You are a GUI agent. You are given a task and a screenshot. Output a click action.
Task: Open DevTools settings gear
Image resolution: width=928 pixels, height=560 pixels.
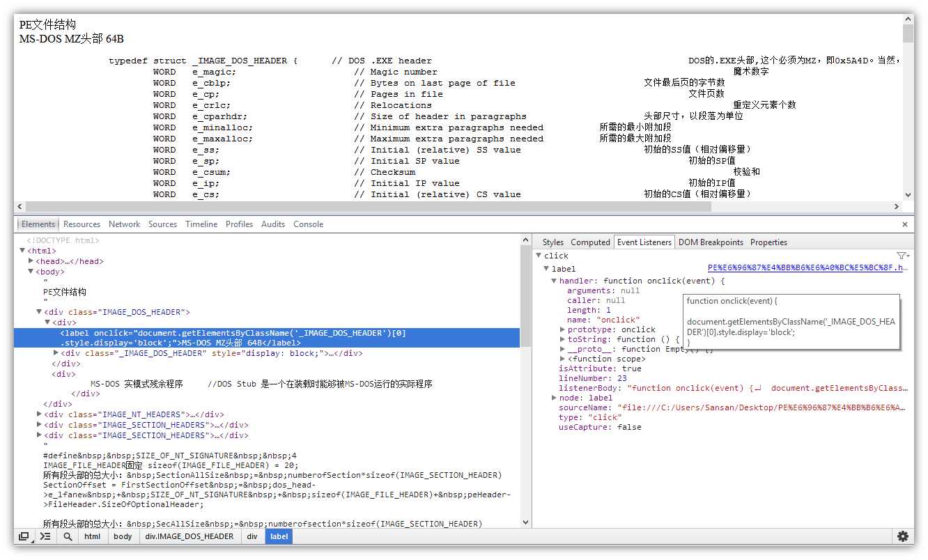pos(903,536)
